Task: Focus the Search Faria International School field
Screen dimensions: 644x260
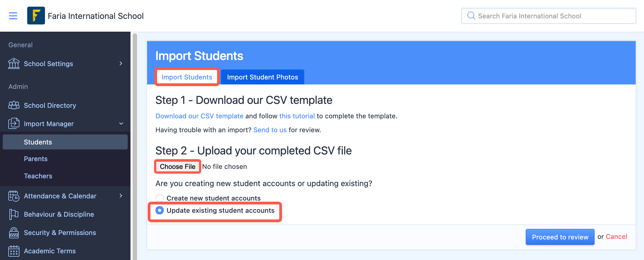Action: pyautogui.click(x=549, y=16)
